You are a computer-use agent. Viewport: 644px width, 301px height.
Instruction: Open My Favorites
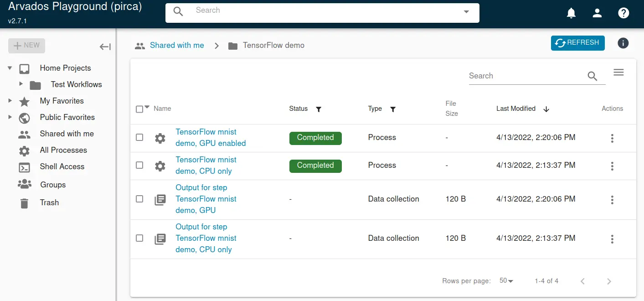(62, 101)
